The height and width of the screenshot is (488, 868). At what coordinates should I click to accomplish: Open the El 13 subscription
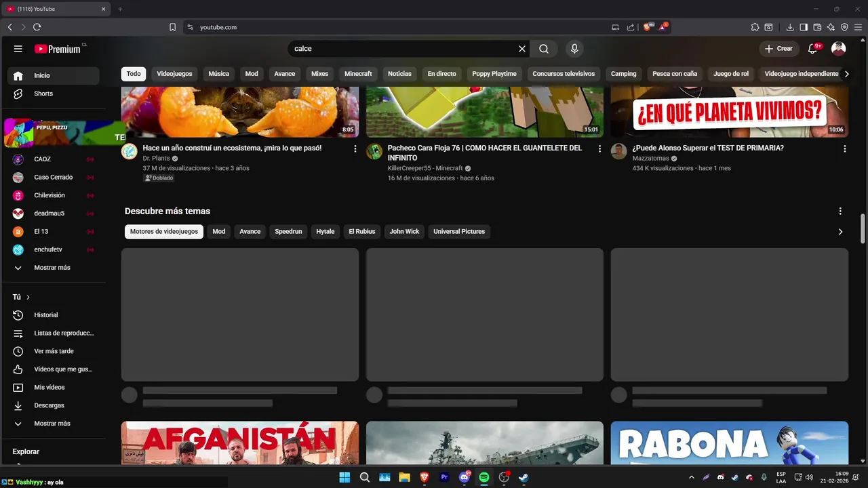(55, 231)
